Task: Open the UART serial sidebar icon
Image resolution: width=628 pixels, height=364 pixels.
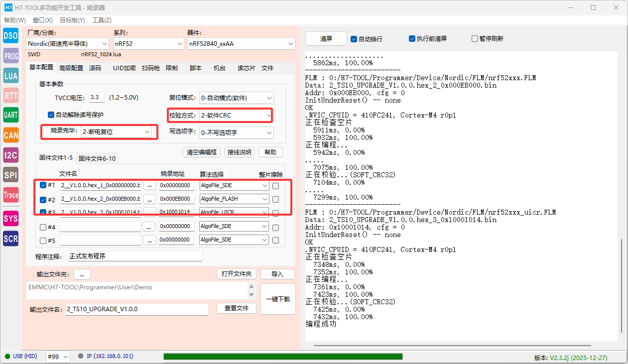Action: click(11, 115)
